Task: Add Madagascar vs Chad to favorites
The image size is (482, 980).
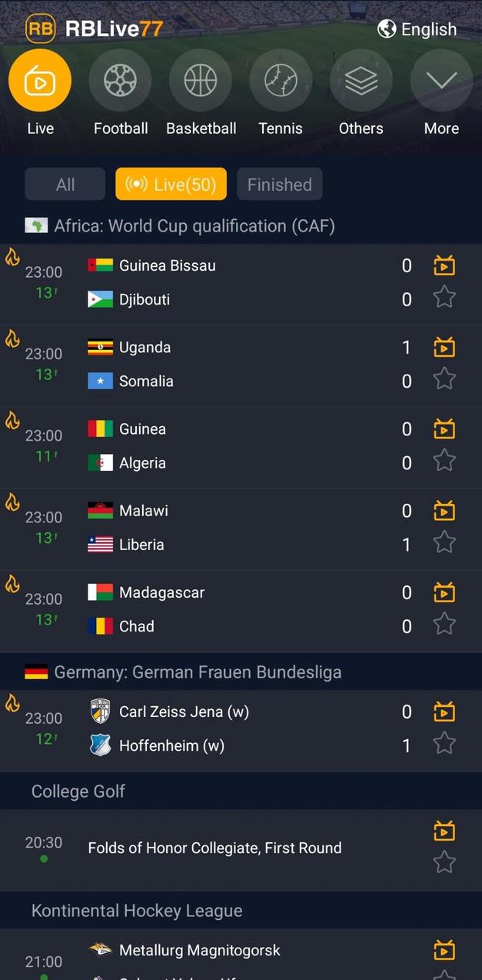Action: [444, 624]
